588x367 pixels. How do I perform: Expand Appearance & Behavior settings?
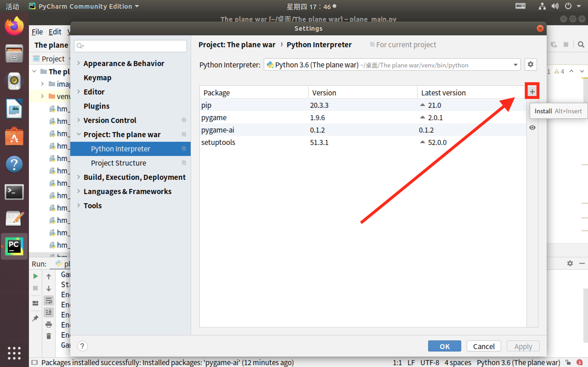pos(79,63)
